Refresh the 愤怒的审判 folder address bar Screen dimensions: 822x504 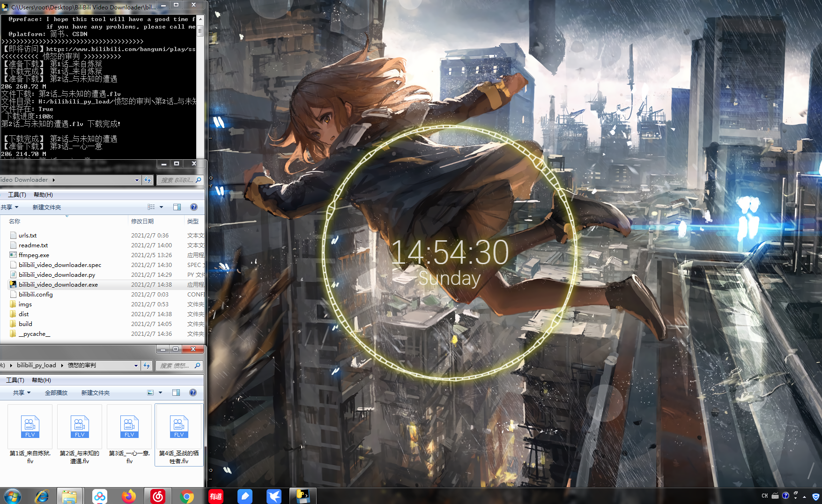147,365
